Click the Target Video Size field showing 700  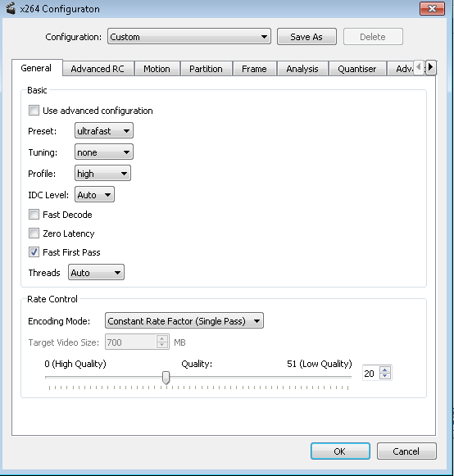[x=131, y=342]
